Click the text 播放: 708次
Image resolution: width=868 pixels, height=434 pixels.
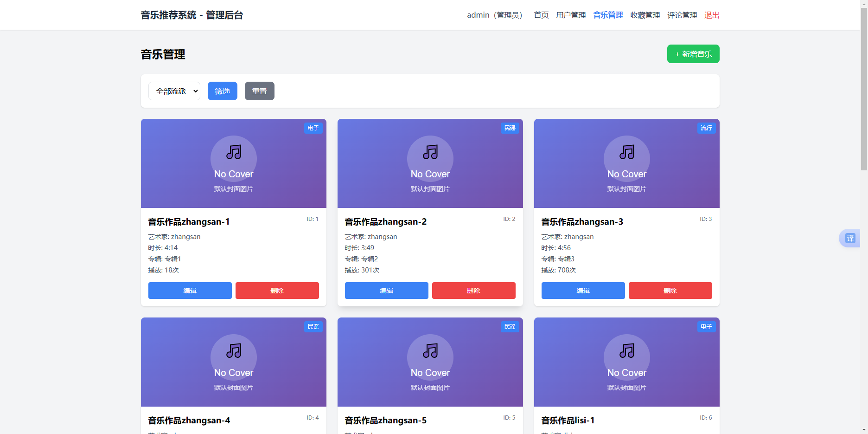(x=559, y=270)
